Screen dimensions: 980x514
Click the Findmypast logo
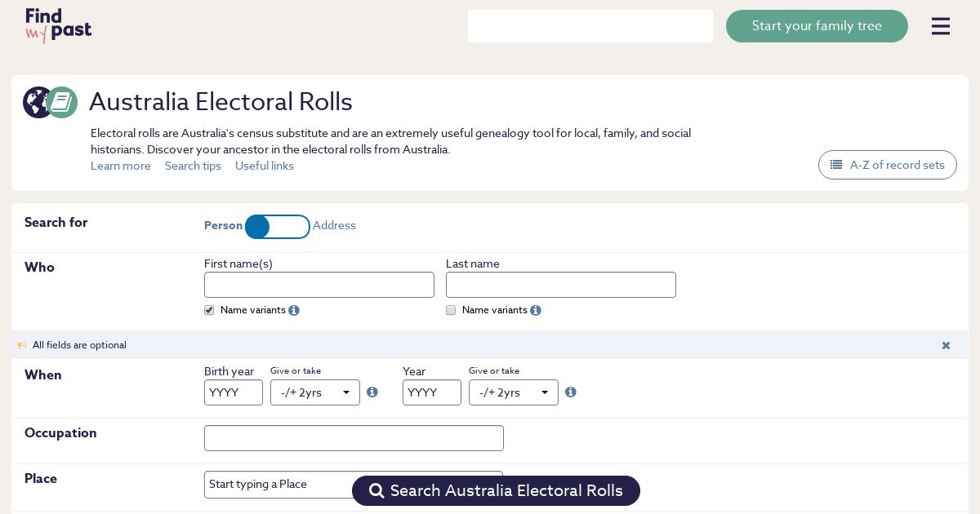(58, 25)
